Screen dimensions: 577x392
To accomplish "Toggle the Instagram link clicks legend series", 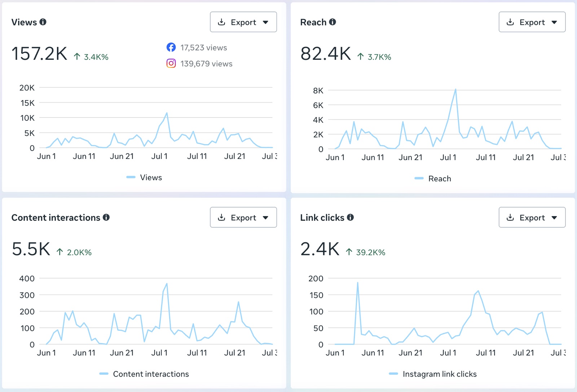I will 433,374.
